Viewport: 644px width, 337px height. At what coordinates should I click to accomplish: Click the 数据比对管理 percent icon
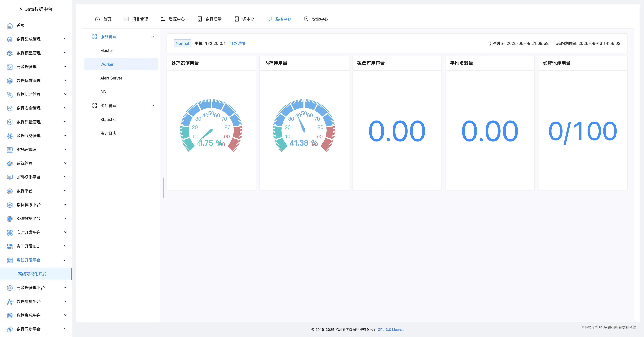pos(9,94)
